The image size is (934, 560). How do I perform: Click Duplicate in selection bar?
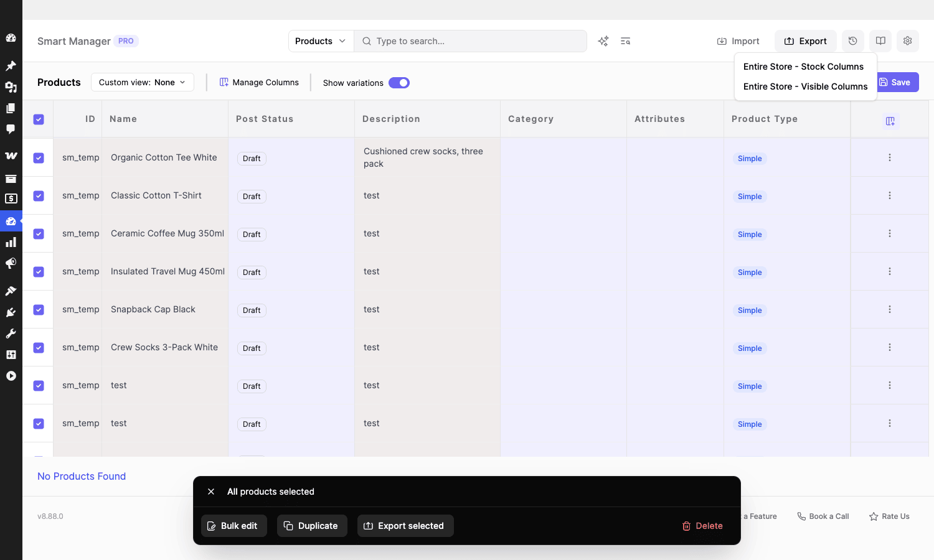(x=312, y=526)
